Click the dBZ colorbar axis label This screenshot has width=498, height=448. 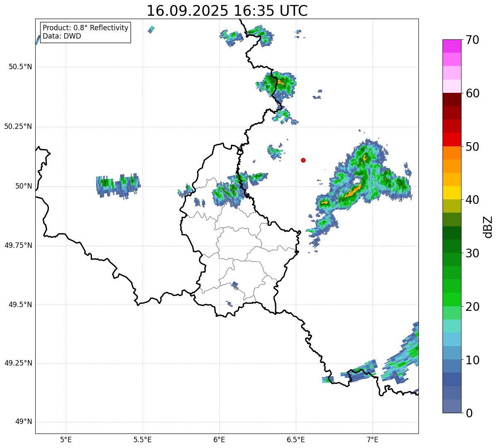pos(488,226)
